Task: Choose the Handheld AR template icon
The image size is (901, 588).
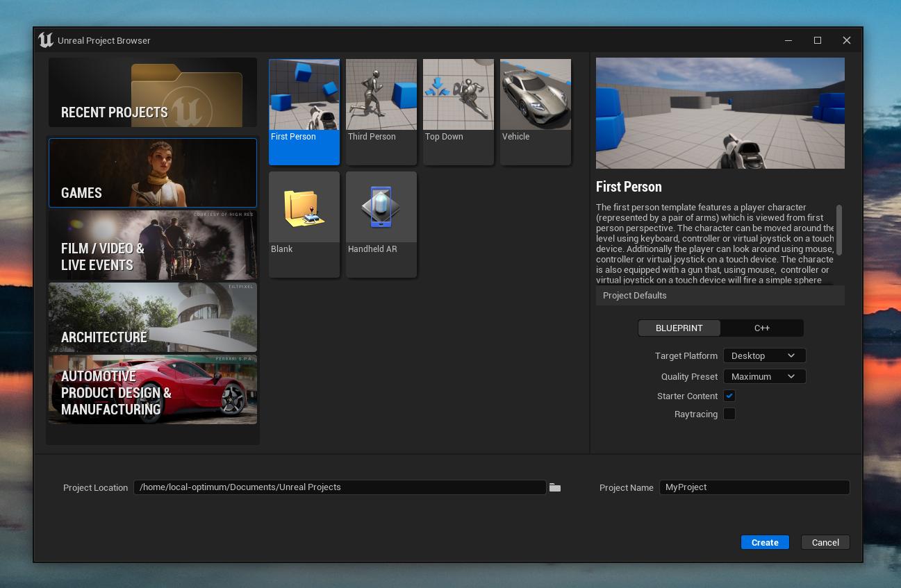Action: tap(381, 208)
